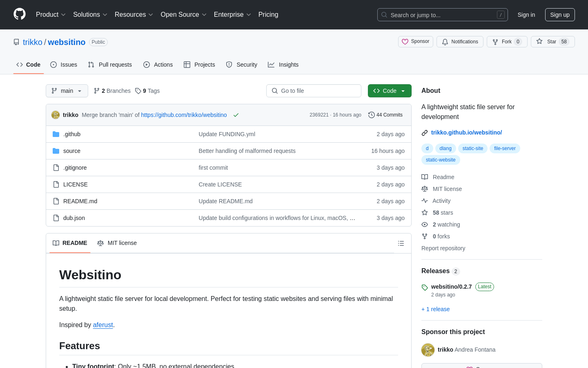Click commit message 'Update FUNDING.yml'
The height and width of the screenshot is (368, 588).
[227, 134]
